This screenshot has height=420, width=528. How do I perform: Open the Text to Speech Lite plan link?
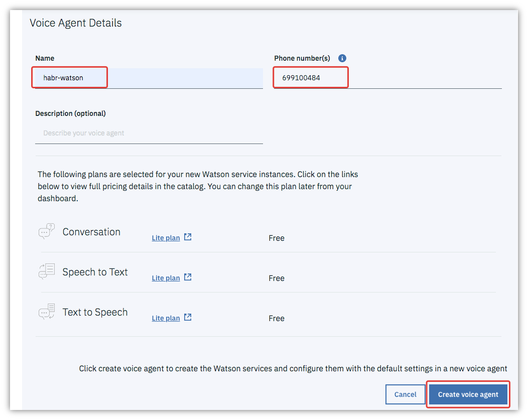[x=166, y=318]
